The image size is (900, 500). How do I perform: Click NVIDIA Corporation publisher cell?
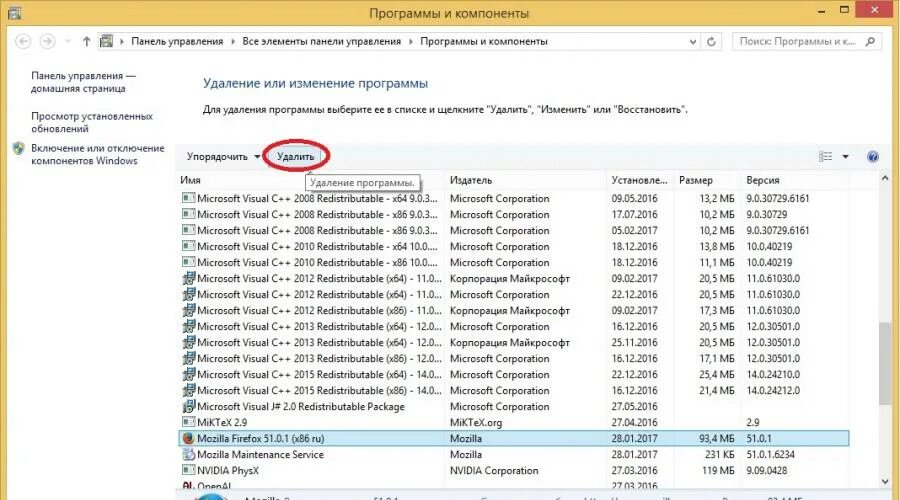click(x=494, y=470)
